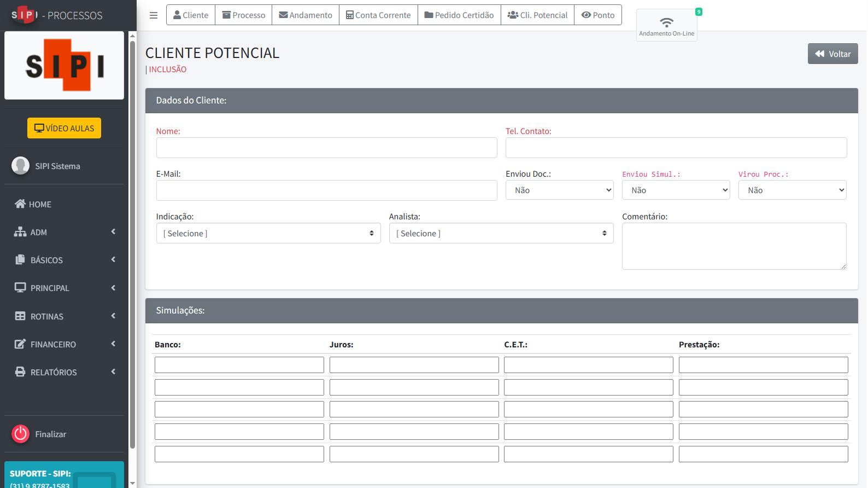This screenshot has width=868, height=488.
Task: Open the Cliente toolbar tab
Action: (191, 15)
